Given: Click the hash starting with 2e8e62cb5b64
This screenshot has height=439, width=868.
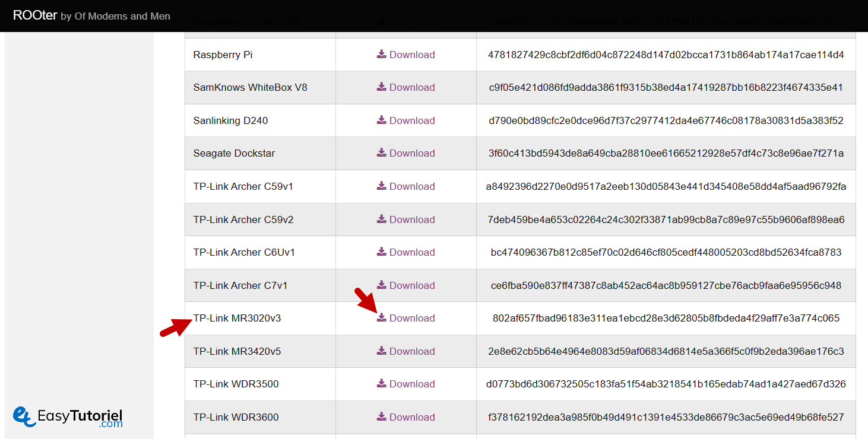Looking at the screenshot, I should click(666, 351).
